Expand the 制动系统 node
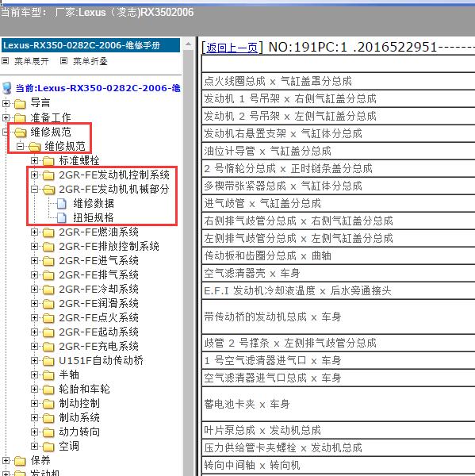Screen dimensions: 475x476 point(35,418)
